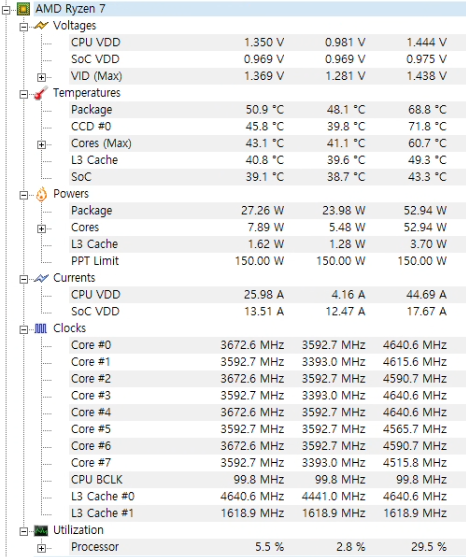Select the Voltages group label

click(x=75, y=26)
